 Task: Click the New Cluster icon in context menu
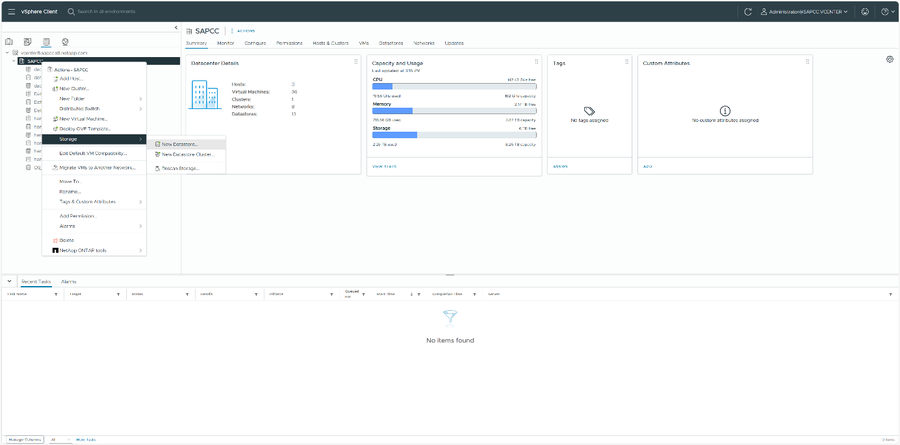click(55, 88)
